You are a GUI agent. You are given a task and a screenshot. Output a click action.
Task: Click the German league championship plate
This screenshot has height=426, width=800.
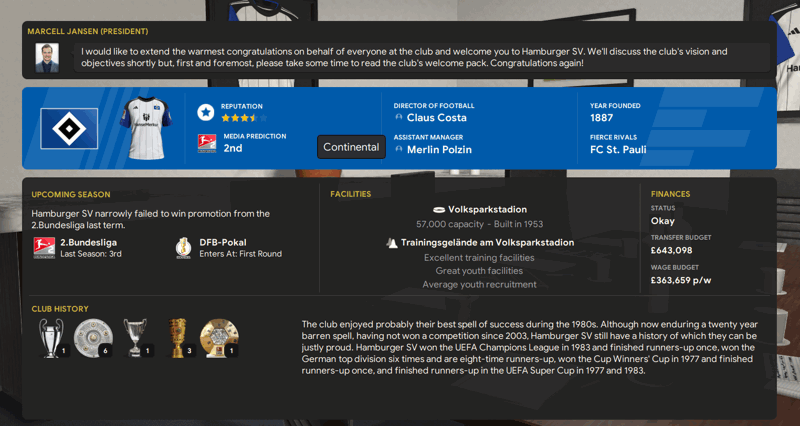pyautogui.click(x=93, y=337)
